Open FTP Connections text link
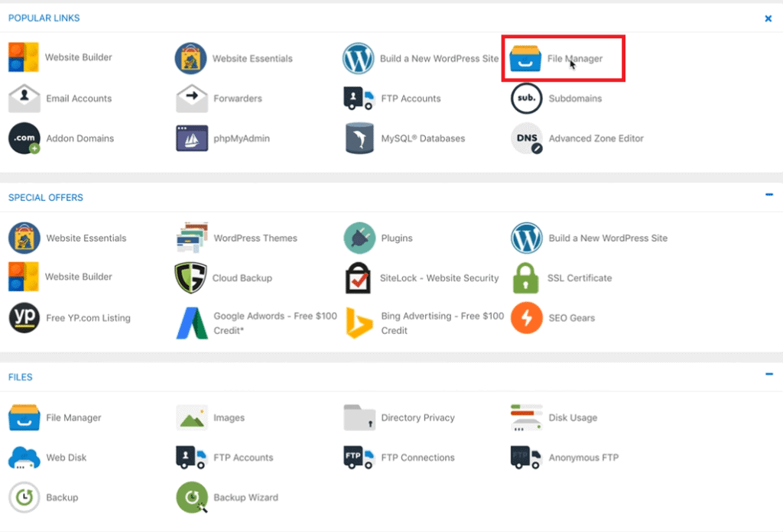Viewport: 783px width, 532px height. 417,458
